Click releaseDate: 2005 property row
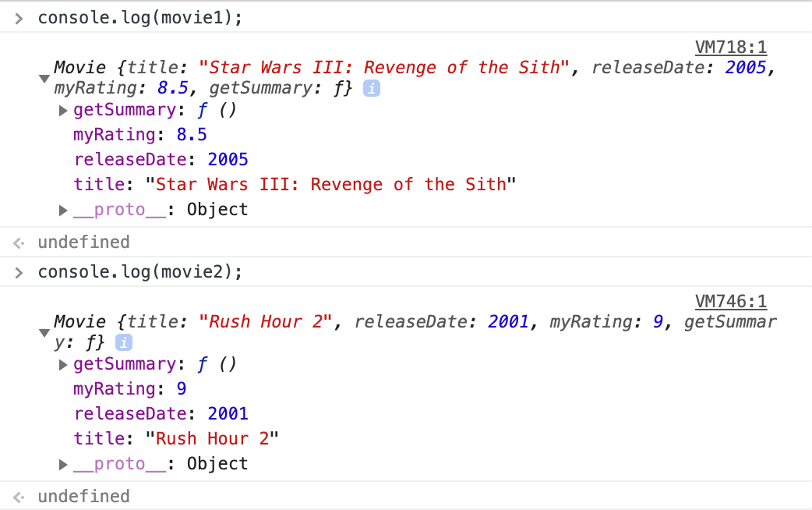812x510 pixels. point(161,160)
